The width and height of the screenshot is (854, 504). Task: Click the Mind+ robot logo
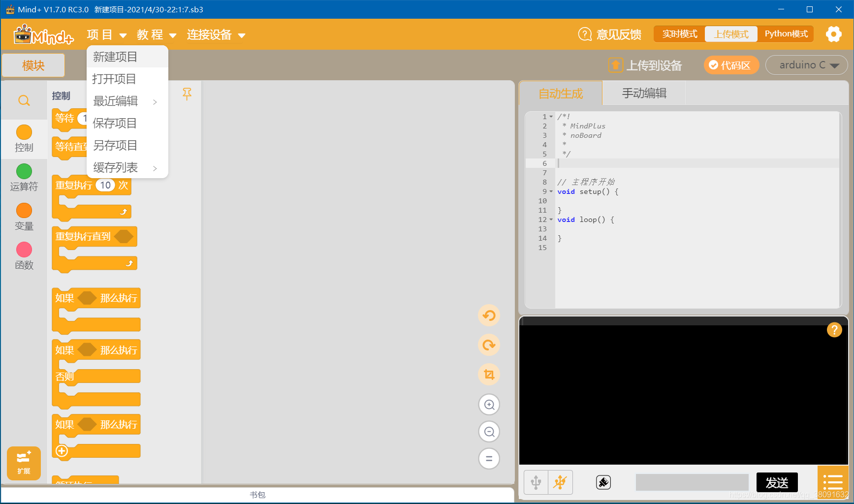click(43, 35)
